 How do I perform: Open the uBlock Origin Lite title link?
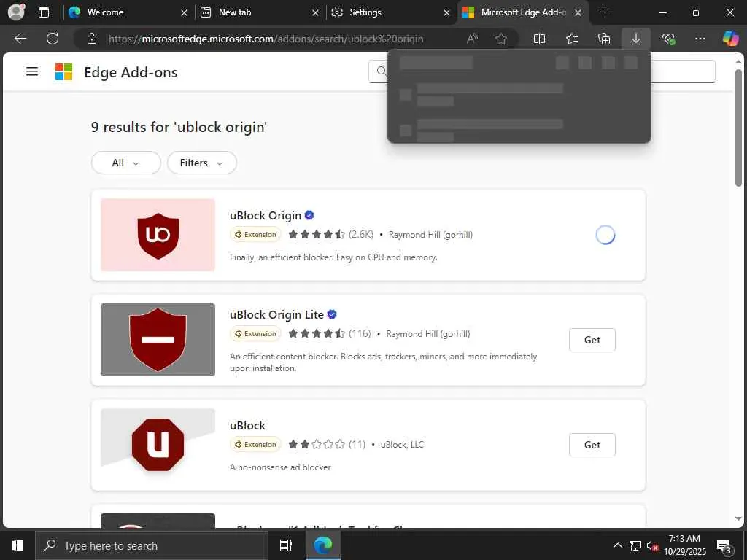(x=276, y=315)
